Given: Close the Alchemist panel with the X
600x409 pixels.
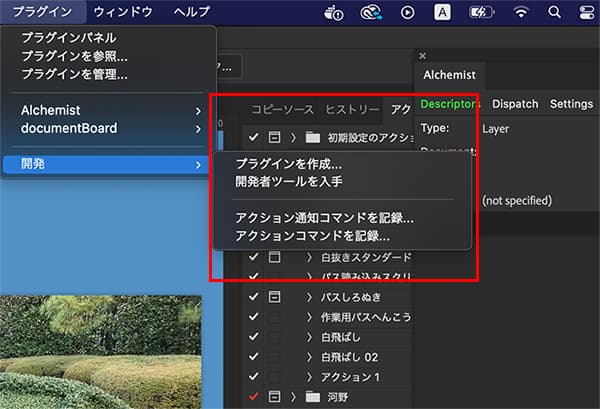Looking at the screenshot, I should click(422, 56).
